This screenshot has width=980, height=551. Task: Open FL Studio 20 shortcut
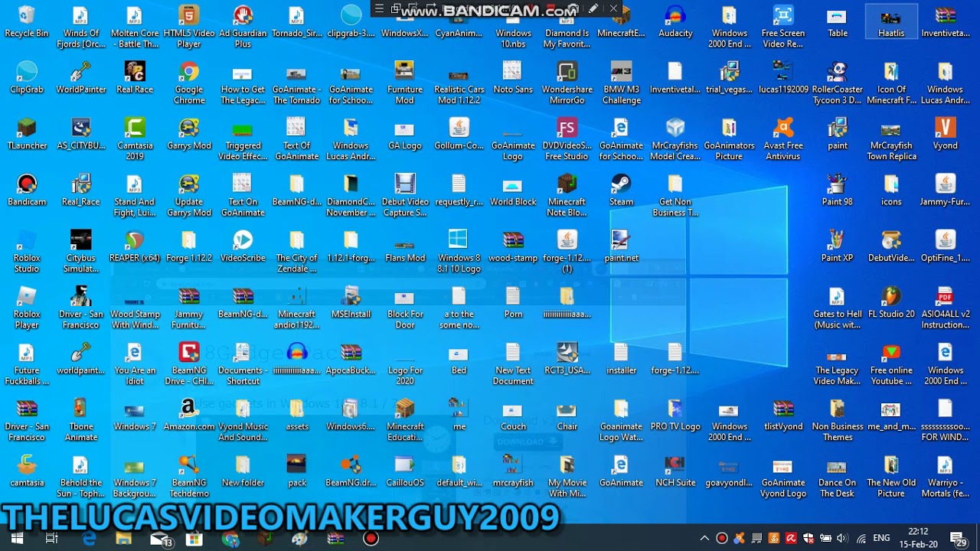tap(891, 302)
